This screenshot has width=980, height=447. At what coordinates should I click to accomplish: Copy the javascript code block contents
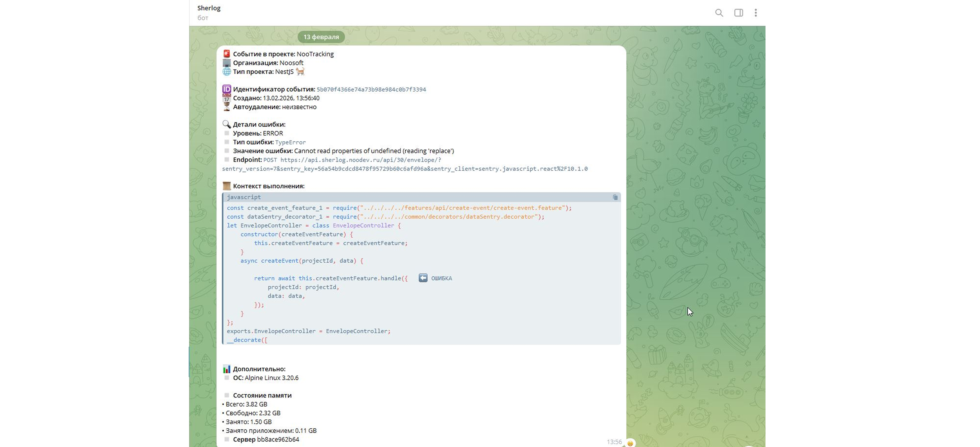pyautogui.click(x=615, y=197)
